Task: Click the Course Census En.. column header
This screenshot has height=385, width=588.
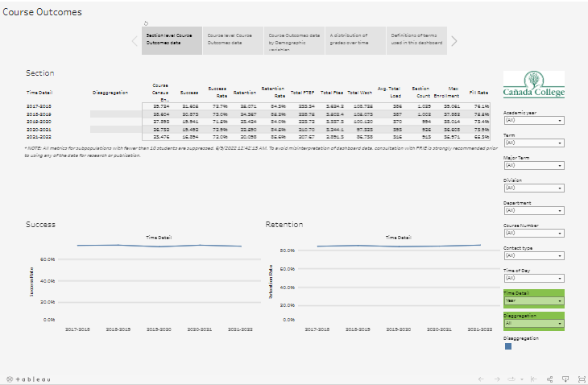Action: click(160, 93)
